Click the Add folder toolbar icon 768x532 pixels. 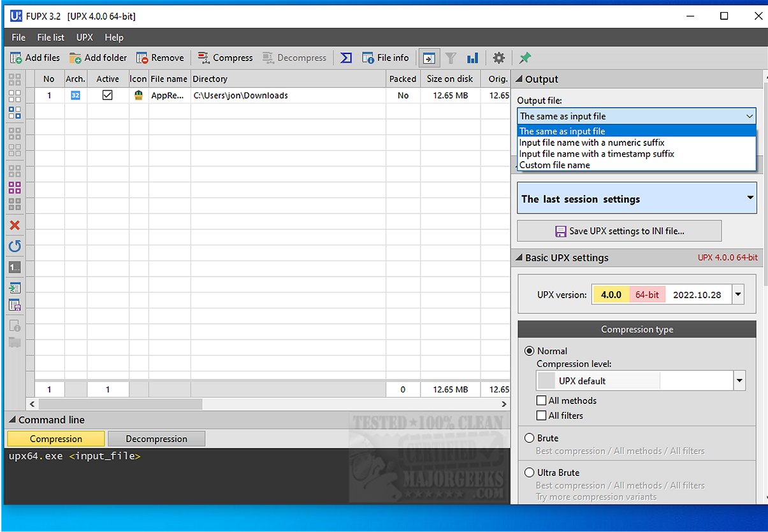[75, 58]
